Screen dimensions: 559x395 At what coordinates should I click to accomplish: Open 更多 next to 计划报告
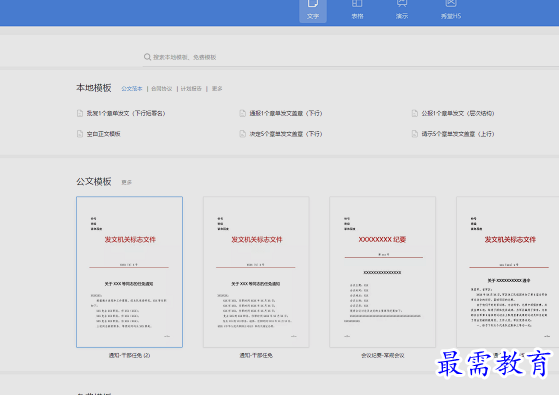(x=217, y=89)
